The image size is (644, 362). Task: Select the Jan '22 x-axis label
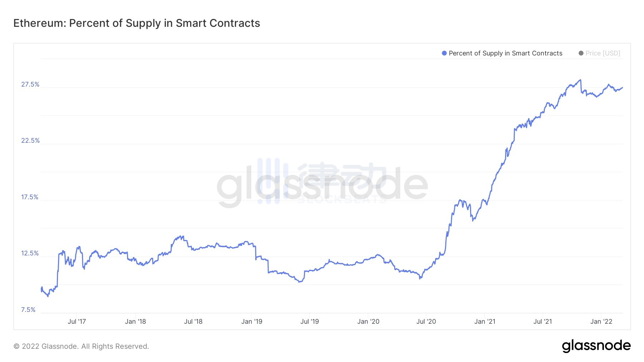[x=601, y=322]
